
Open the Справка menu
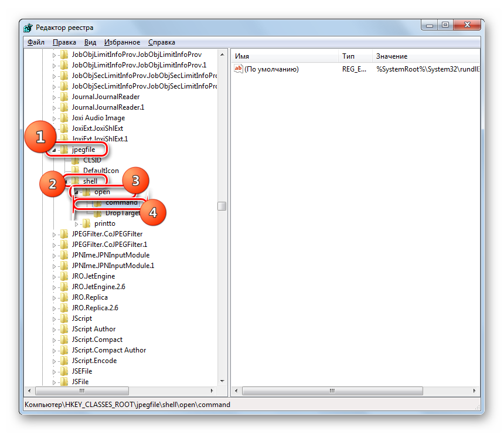(162, 42)
